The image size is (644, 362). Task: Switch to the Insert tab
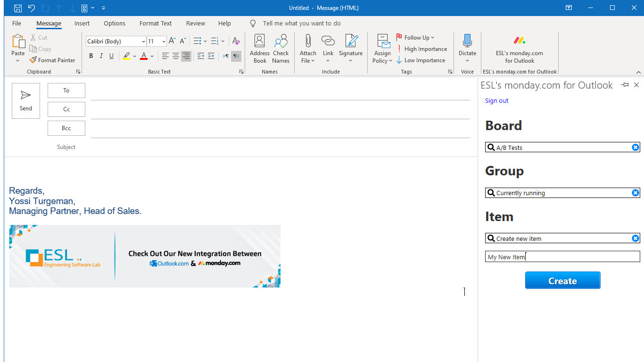(82, 23)
